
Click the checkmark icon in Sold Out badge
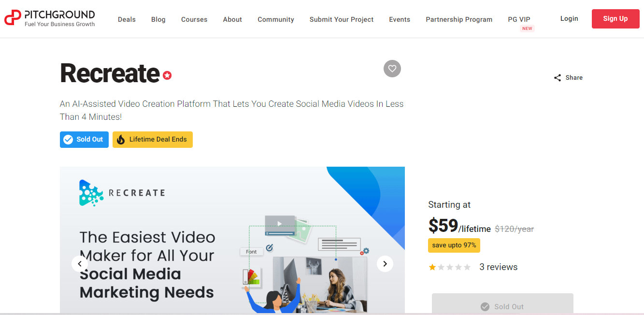68,140
